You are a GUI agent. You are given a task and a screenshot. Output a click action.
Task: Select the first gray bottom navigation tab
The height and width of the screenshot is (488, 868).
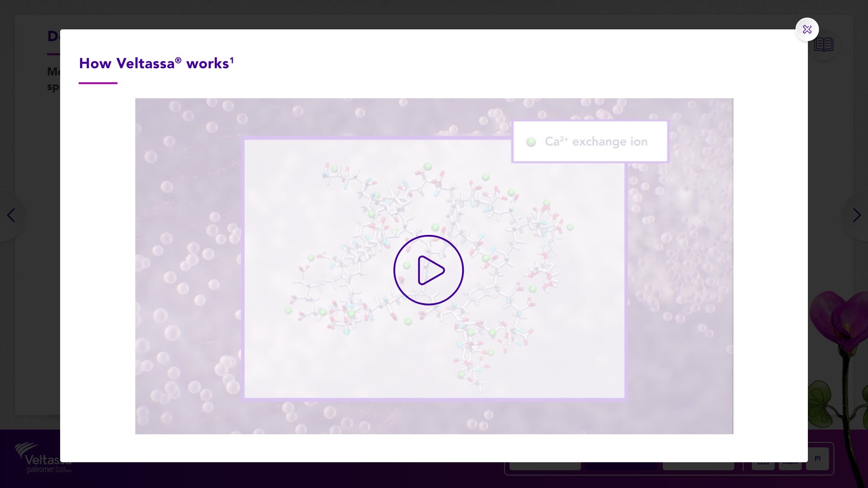coord(545,466)
